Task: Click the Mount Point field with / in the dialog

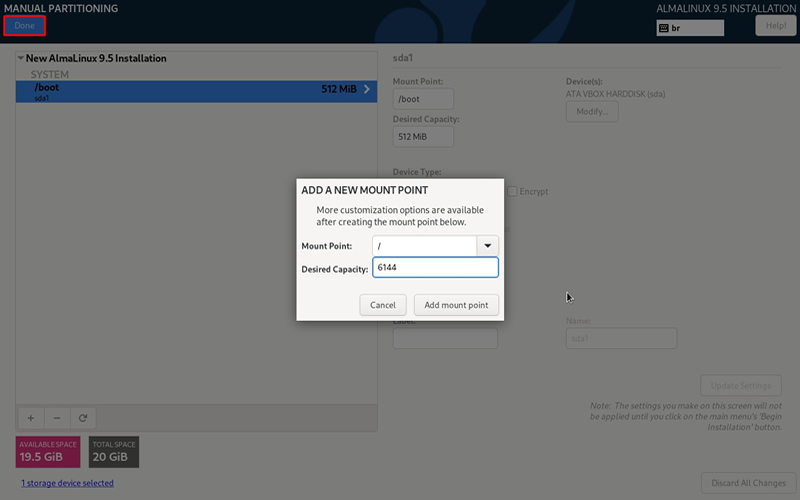Action: [424, 246]
